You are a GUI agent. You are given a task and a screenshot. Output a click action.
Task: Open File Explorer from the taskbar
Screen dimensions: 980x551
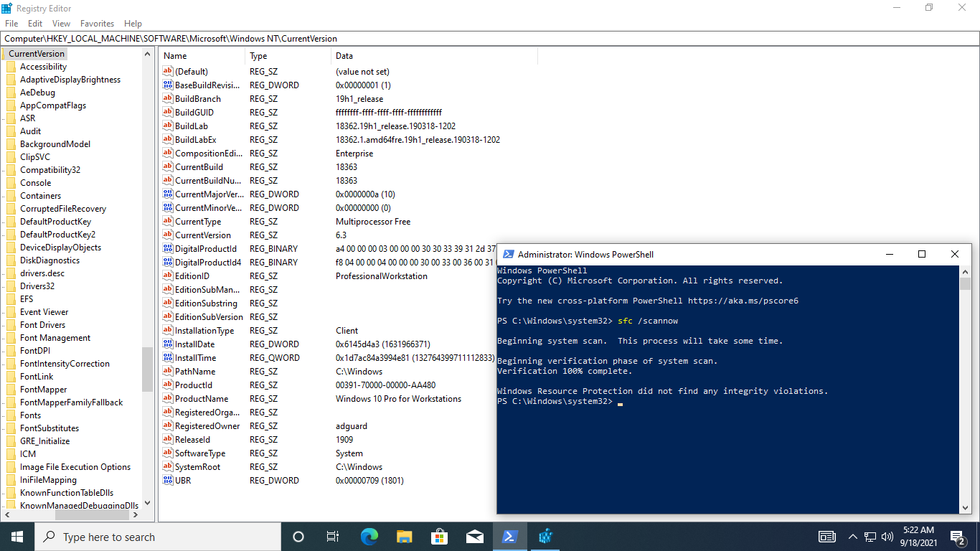405,537
